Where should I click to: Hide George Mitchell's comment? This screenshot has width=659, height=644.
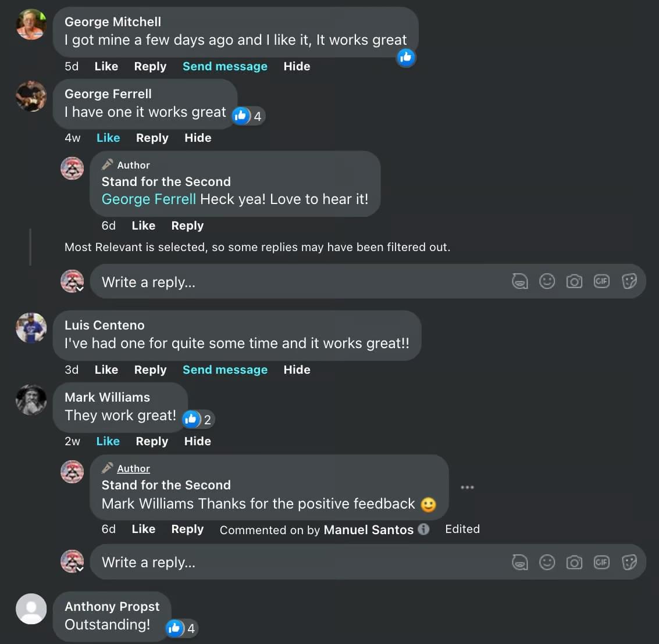point(297,66)
